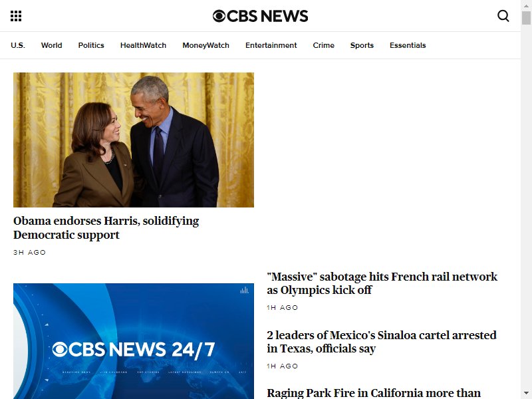Open the grid menu icon
This screenshot has height=399, width=532.
point(16,16)
